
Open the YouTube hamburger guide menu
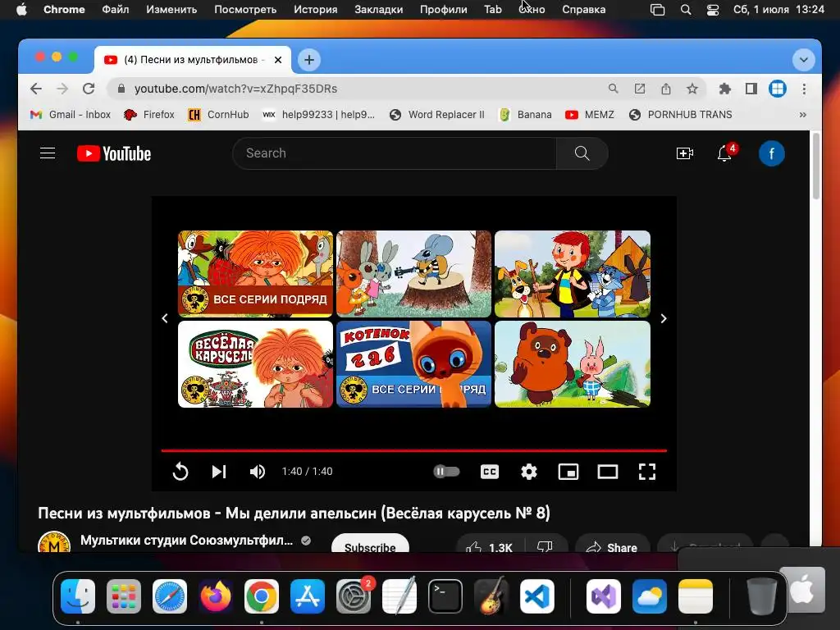pyautogui.click(x=48, y=153)
